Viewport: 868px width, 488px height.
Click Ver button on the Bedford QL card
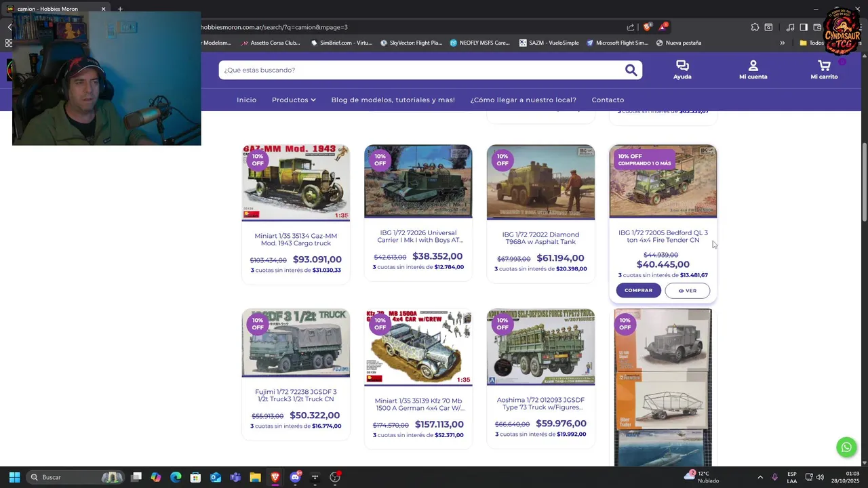687,291
